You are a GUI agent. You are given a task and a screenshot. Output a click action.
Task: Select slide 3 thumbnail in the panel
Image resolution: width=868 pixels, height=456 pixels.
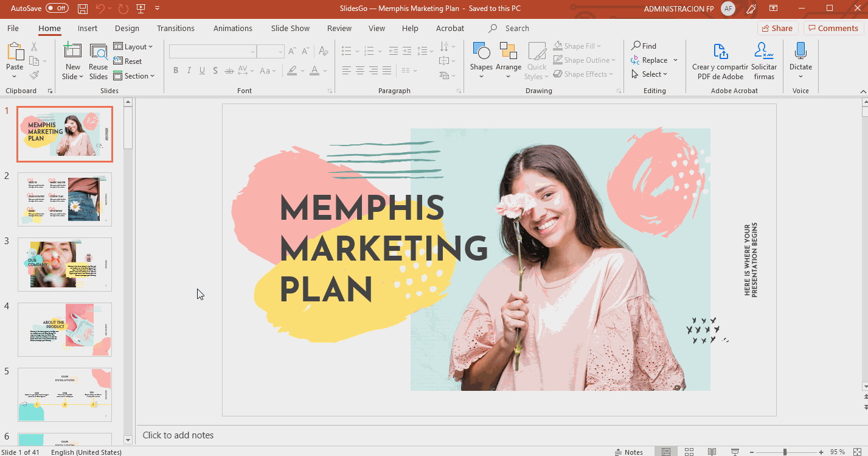pyautogui.click(x=64, y=264)
